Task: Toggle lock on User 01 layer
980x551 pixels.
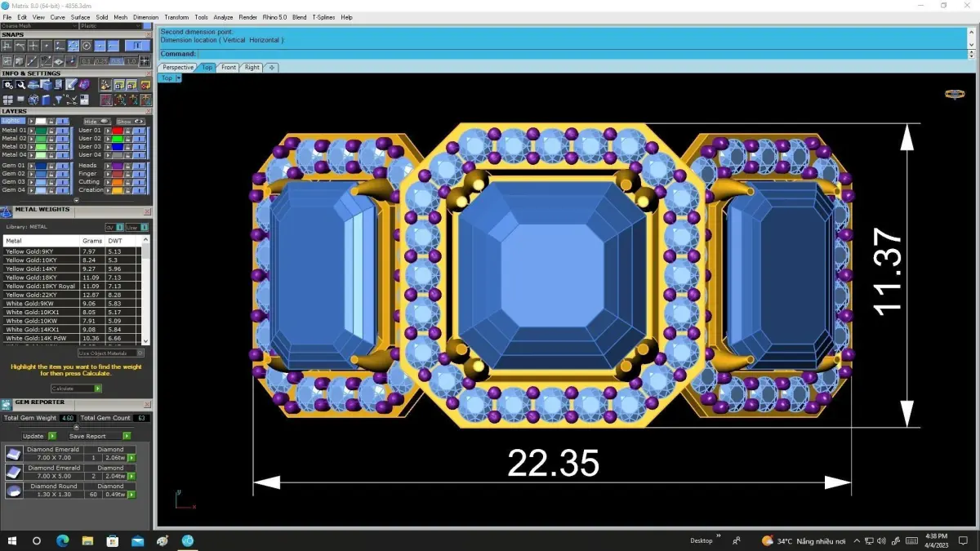Action: tap(127, 131)
